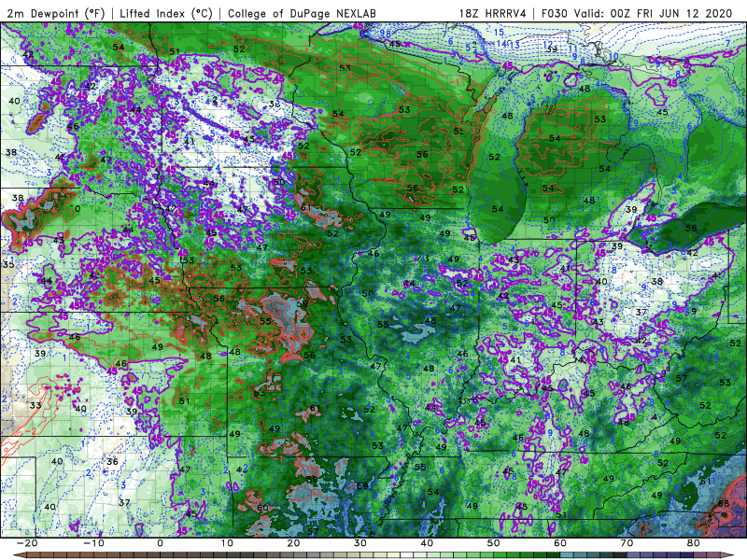Click the 30 tick label on the color scale
747x560 pixels.
[360, 543]
